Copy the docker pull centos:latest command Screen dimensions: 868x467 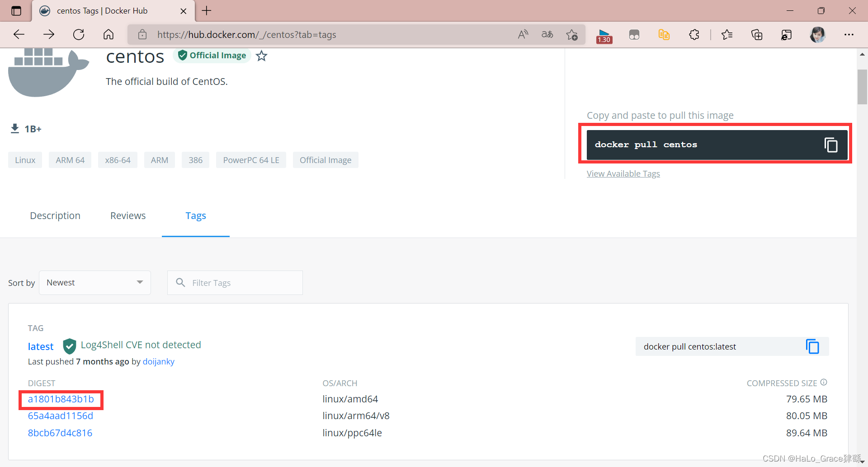click(x=812, y=346)
